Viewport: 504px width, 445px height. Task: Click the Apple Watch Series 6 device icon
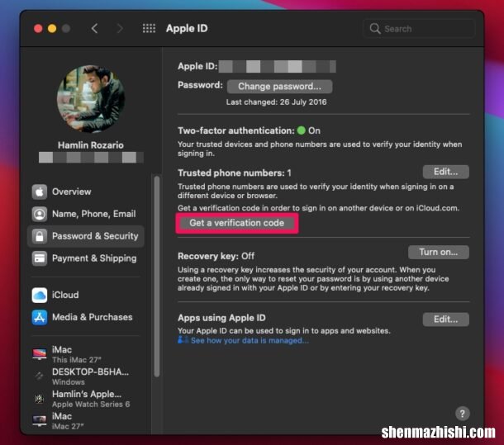(39, 399)
